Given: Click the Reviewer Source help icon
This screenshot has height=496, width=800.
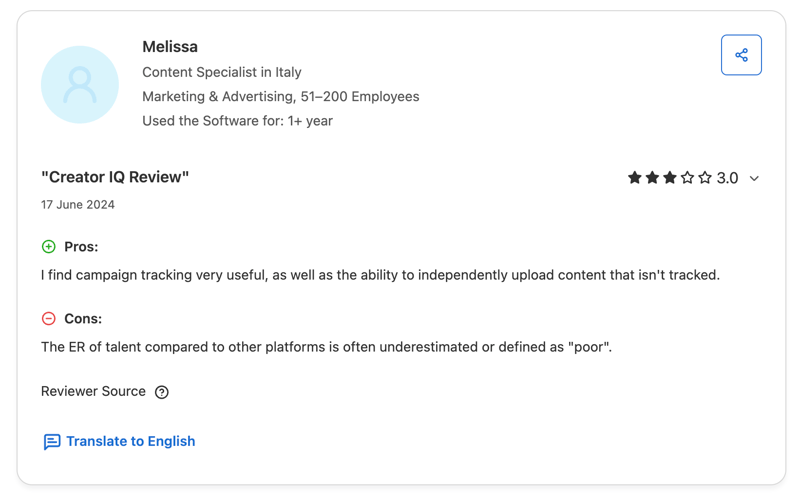Looking at the screenshot, I should 162,392.
